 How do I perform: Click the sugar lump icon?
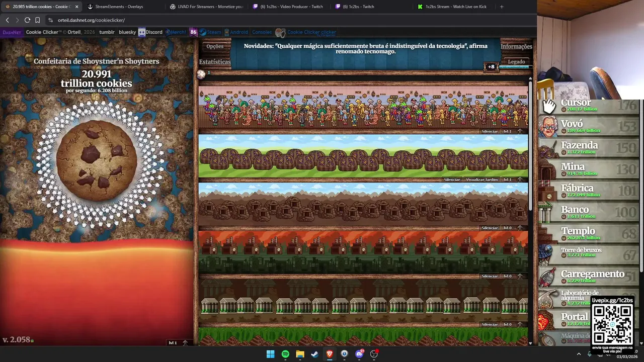(x=201, y=74)
